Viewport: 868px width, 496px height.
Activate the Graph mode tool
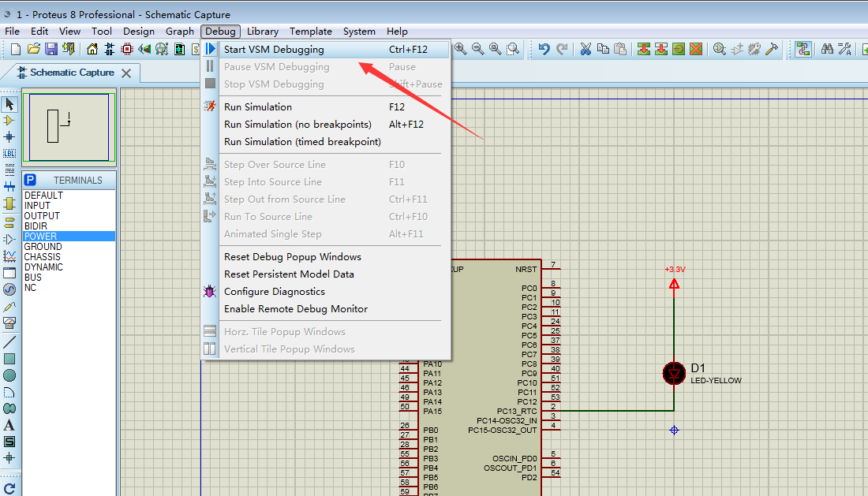click(9, 254)
